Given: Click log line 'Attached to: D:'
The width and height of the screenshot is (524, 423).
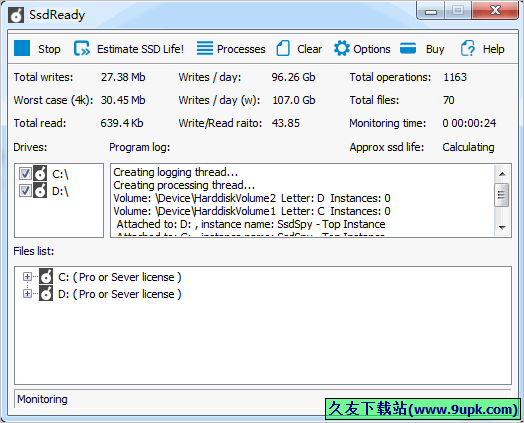Looking at the screenshot, I should (x=251, y=224).
